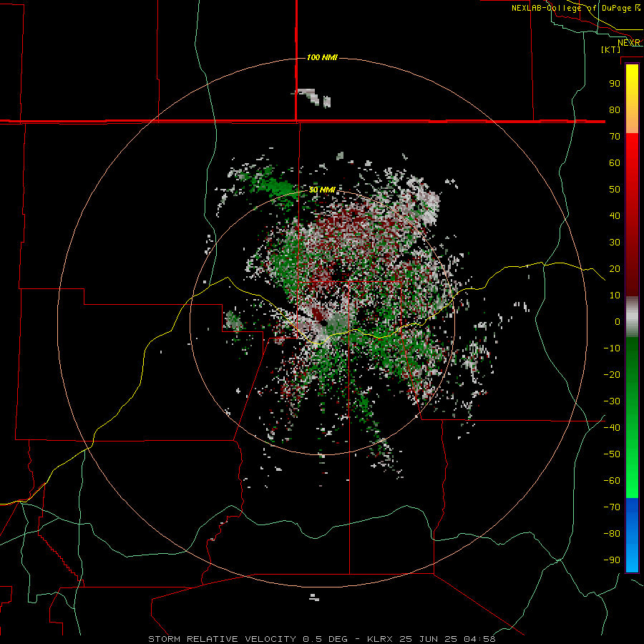Click the 10 value on the velocity scale

point(615,296)
